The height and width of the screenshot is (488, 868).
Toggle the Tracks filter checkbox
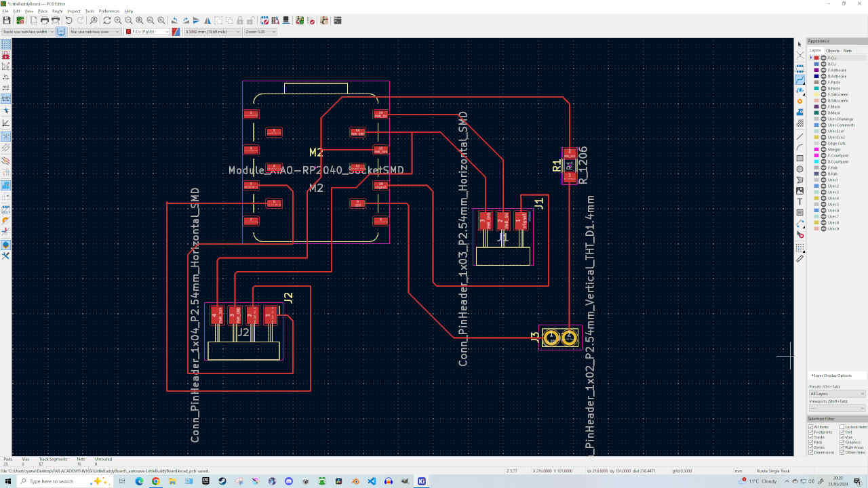[x=811, y=437]
